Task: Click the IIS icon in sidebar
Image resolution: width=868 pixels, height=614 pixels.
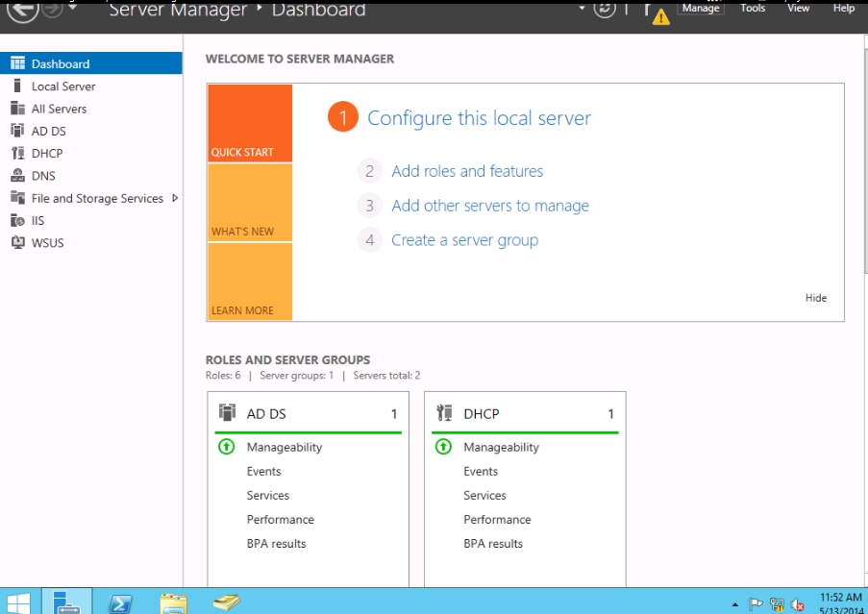Action: pos(17,220)
